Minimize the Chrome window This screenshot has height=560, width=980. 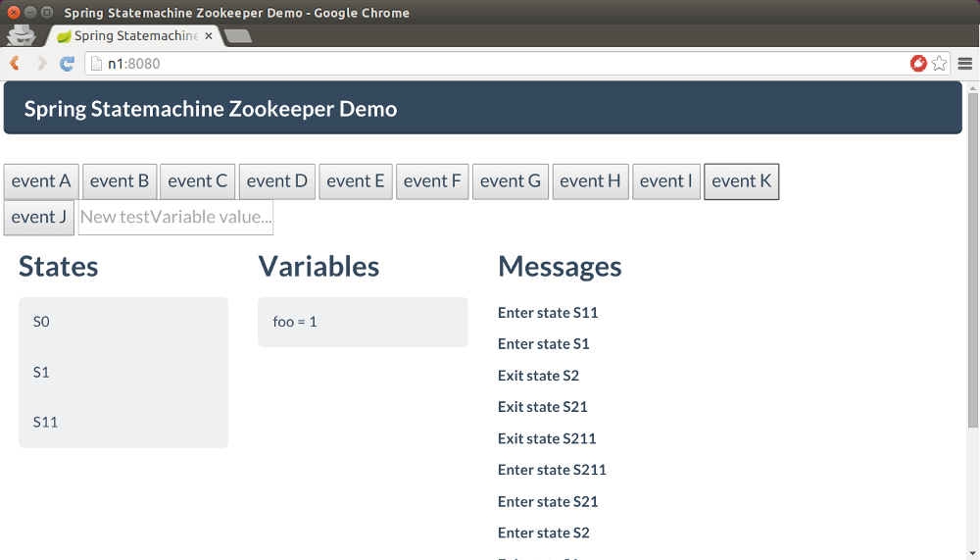point(30,13)
